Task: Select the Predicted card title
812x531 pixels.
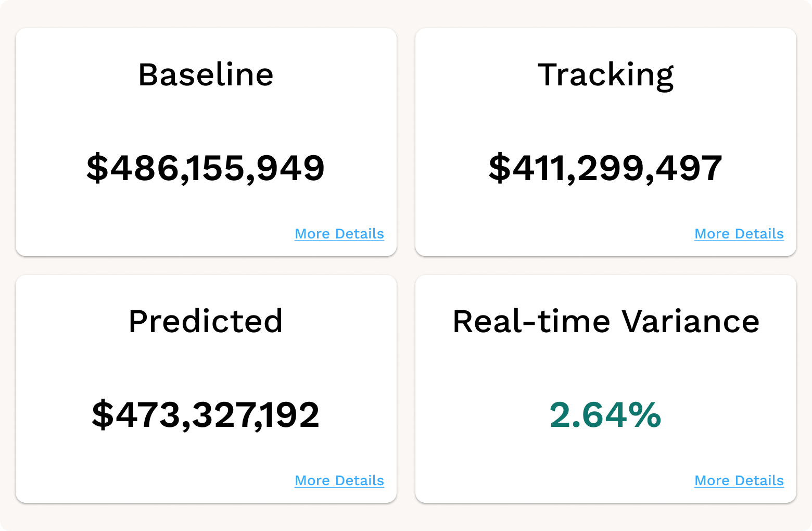Action: 206,321
